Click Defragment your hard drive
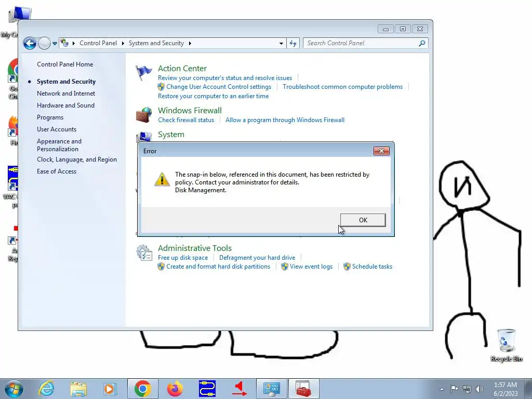This screenshot has height=399, width=532. (257, 258)
